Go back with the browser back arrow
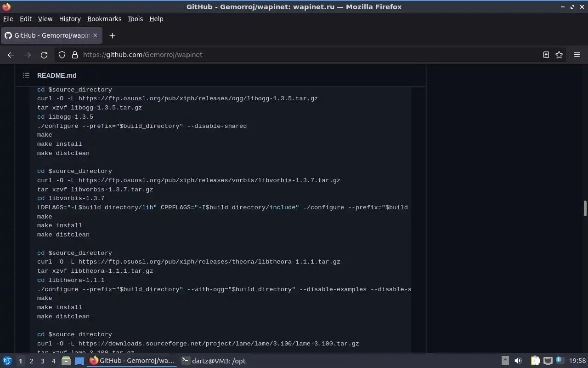The width and height of the screenshot is (588, 368). tap(11, 55)
